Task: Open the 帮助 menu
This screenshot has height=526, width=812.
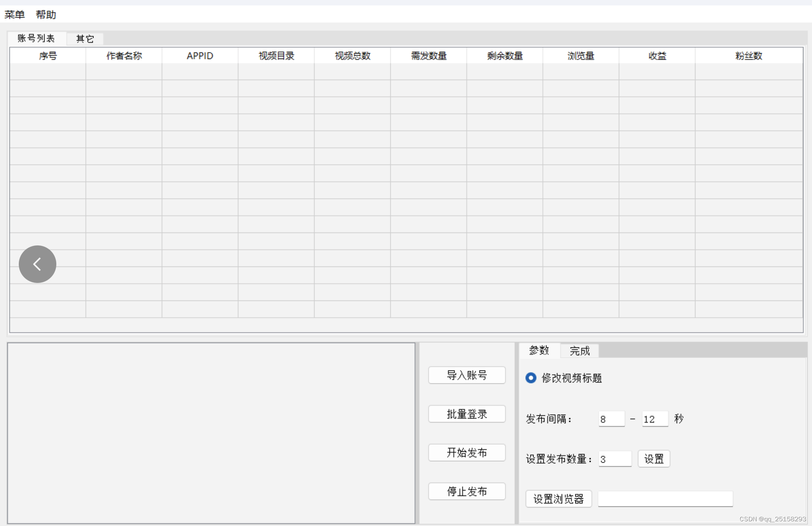Action: click(46, 15)
